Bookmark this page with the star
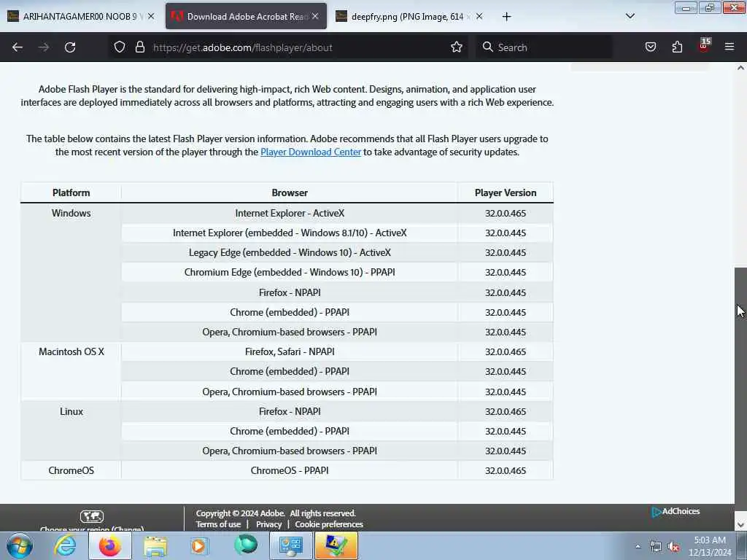Image resolution: width=747 pixels, height=560 pixels. pos(457,47)
